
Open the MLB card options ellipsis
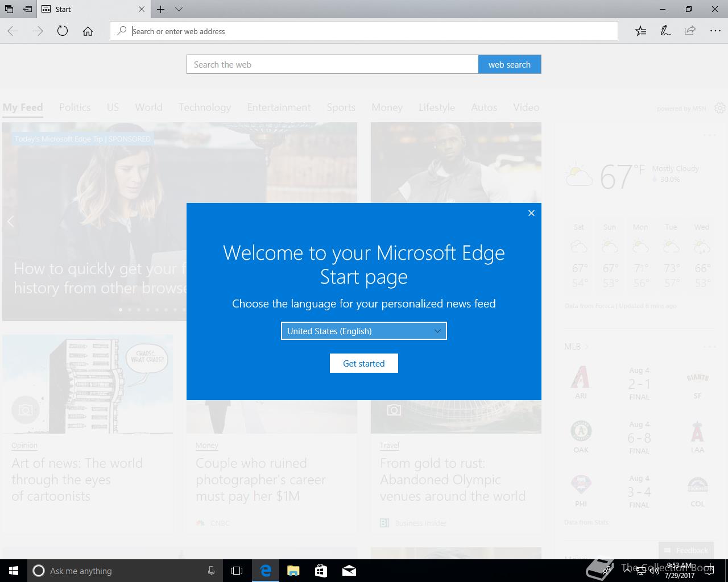(710, 346)
